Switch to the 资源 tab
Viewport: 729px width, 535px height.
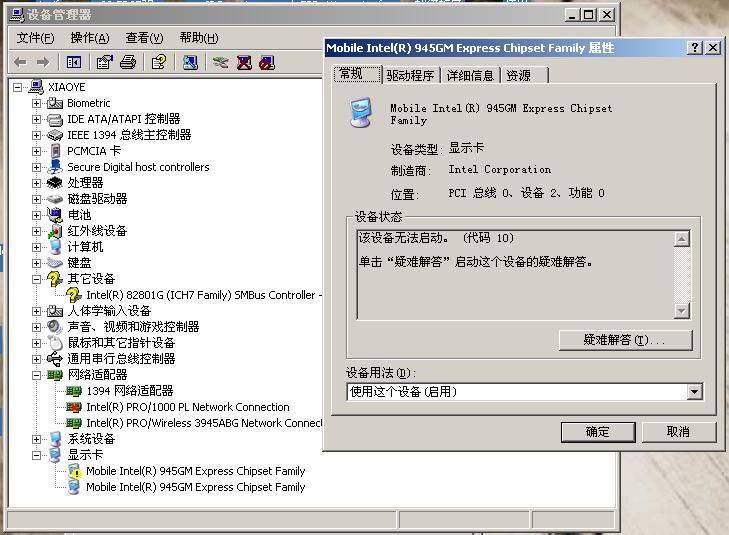point(524,75)
